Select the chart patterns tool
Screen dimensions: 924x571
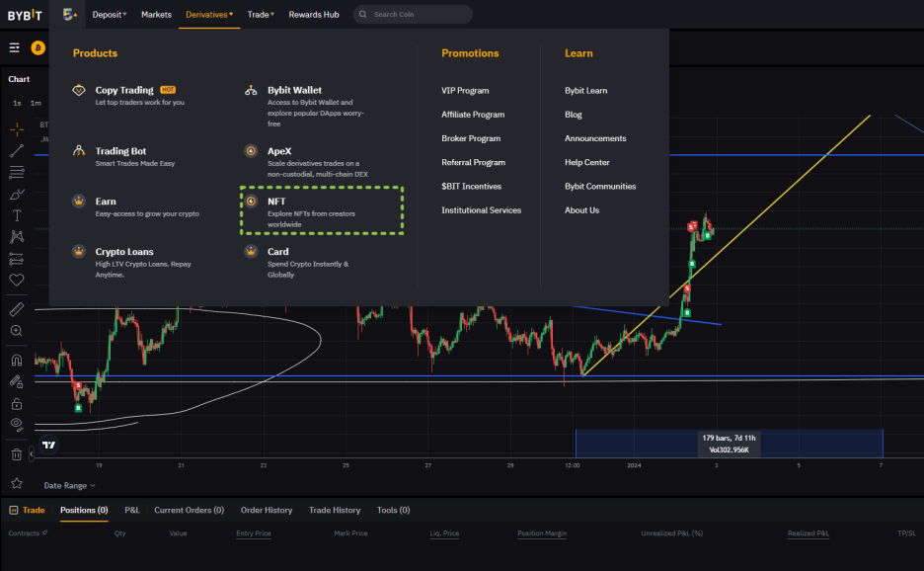pos(17,236)
